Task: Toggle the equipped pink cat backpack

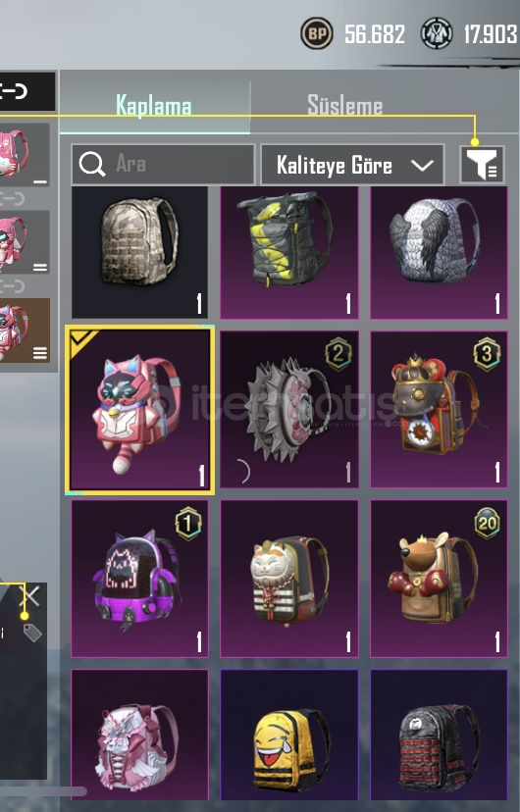Action: click(140, 410)
